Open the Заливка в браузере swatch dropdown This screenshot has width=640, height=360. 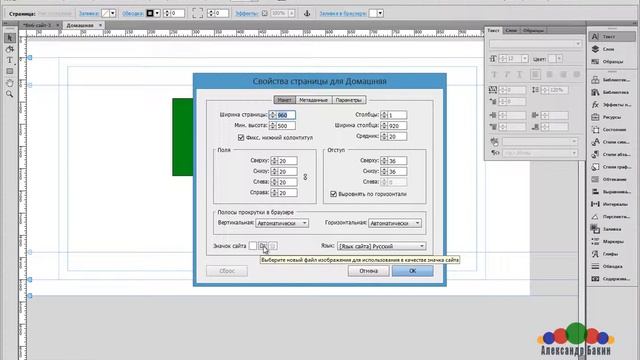click(x=380, y=13)
